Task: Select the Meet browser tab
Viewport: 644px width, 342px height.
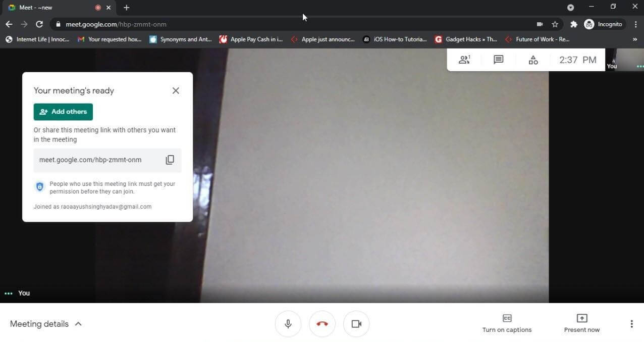Action: point(50,8)
